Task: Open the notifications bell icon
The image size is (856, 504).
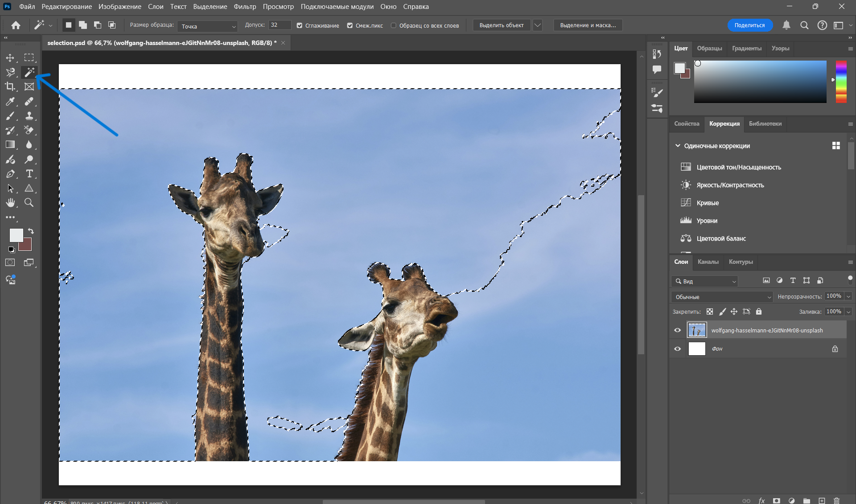Action: tap(786, 25)
